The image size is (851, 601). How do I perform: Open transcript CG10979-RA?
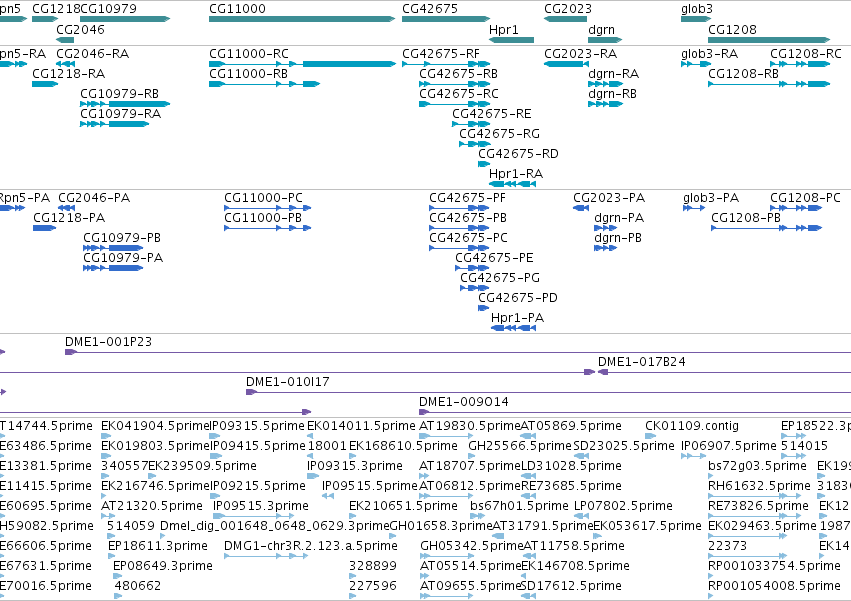[120, 114]
